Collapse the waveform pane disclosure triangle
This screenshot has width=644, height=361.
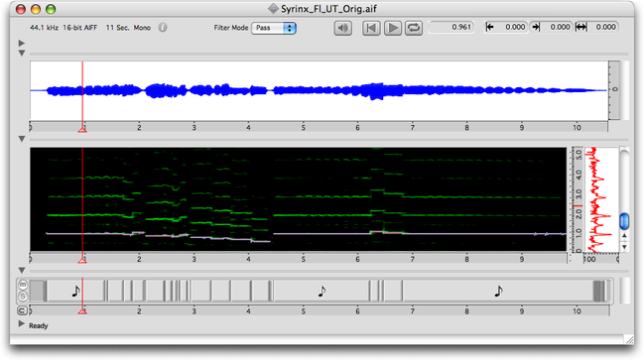(x=22, y=53)
